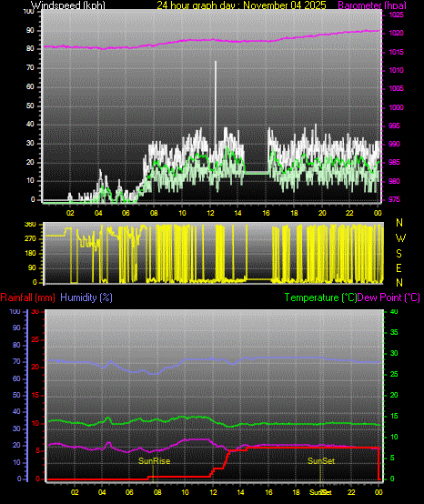Click the Rainfall (mm) legend label
The width and height of the screenshot is (424, 504).
(x=28, y=297)
